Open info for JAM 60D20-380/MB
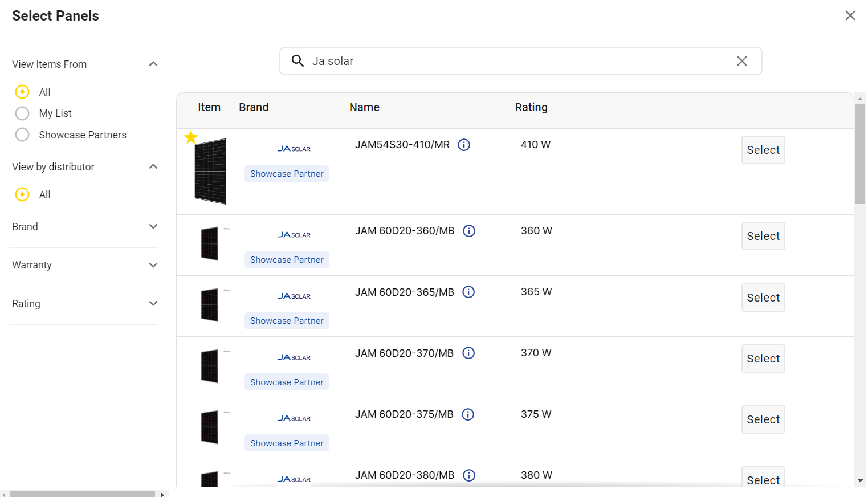Screen dimensions: 868x497 click(x=469, y=475)
